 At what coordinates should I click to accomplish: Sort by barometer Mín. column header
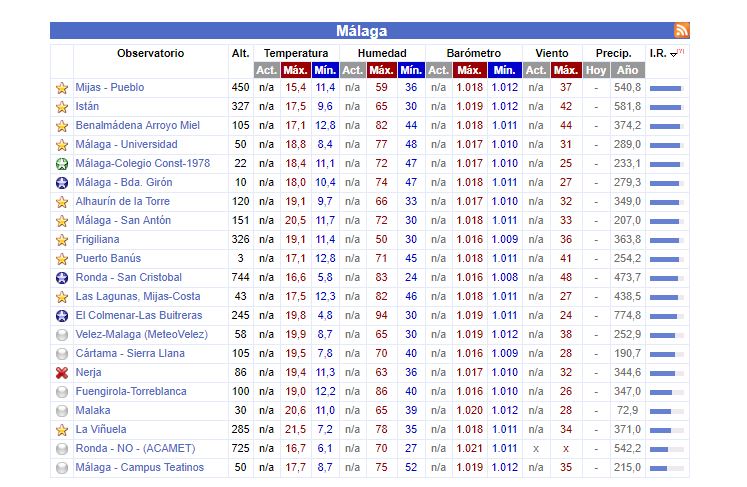coord(505,70)
